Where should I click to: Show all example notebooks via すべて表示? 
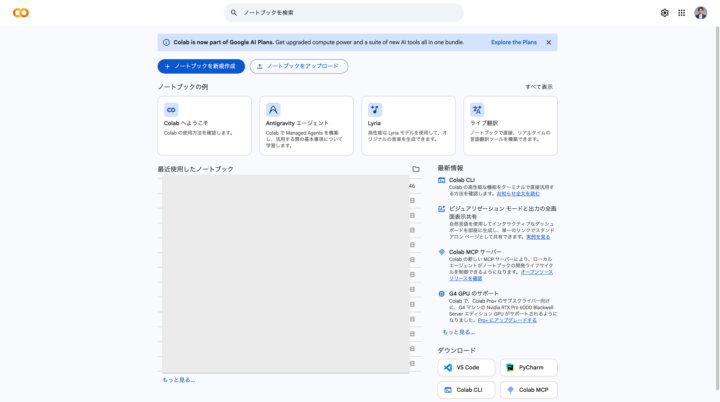(x=539, y=87)
